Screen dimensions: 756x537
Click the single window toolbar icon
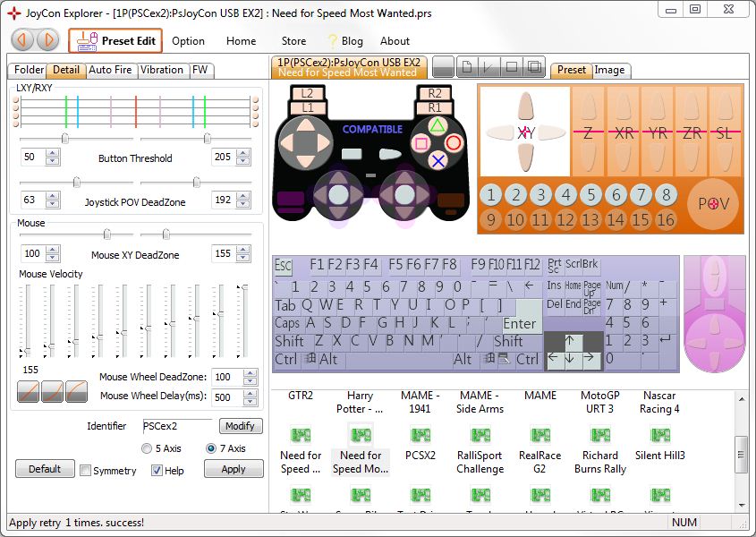512,67
